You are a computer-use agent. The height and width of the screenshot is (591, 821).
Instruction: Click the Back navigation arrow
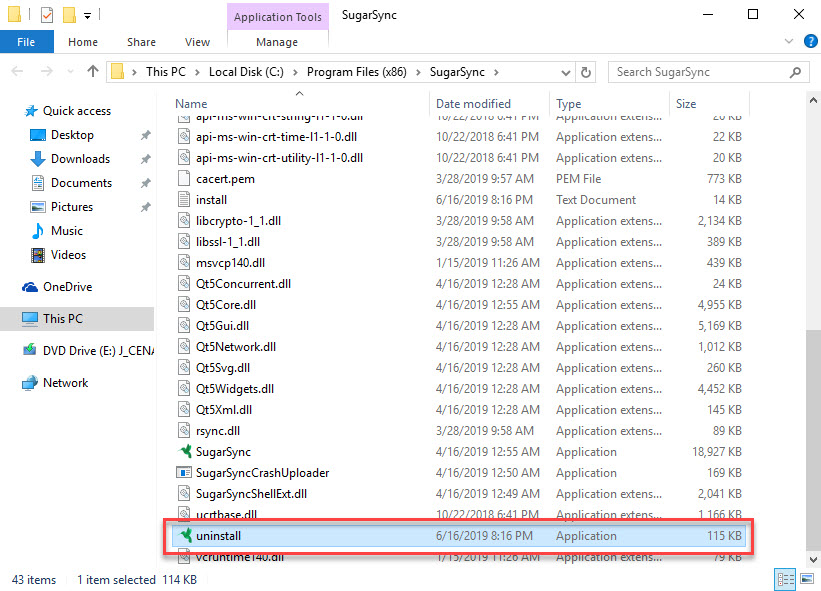pyautogui.click(x=17, y=71)
